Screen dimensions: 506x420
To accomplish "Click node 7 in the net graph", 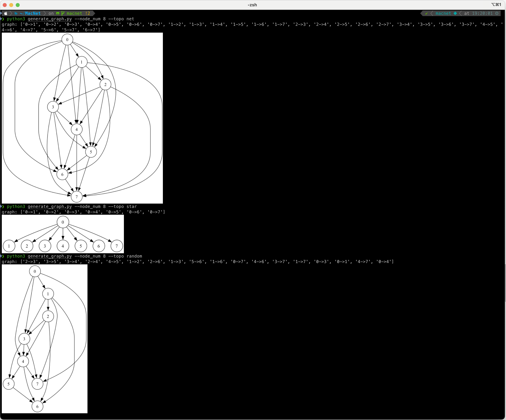I will pyautogui.click(x=77, y=197).
